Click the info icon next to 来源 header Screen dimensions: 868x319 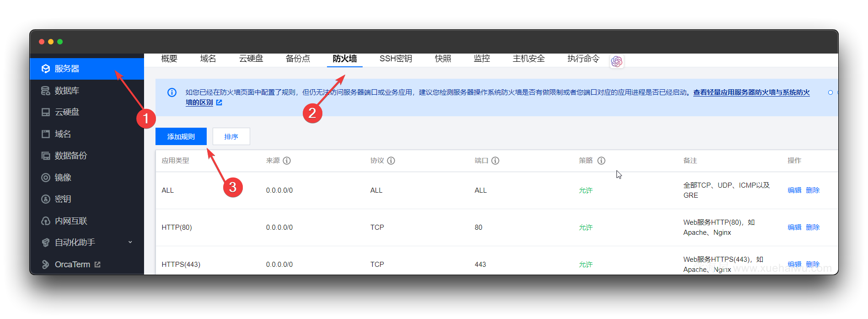coord(287,161)
